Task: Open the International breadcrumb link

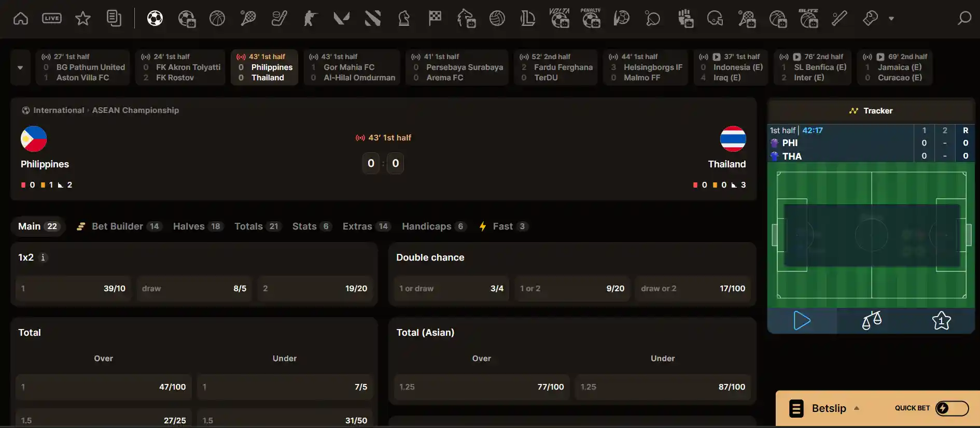Action: (x=59, y=110)
